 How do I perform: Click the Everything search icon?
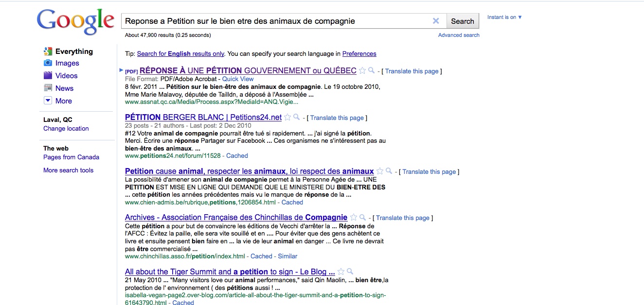(x=48, y=51)
